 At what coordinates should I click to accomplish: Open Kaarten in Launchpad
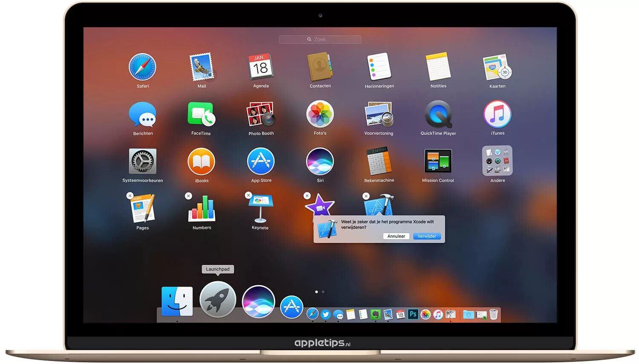click(x=497, y=67)
